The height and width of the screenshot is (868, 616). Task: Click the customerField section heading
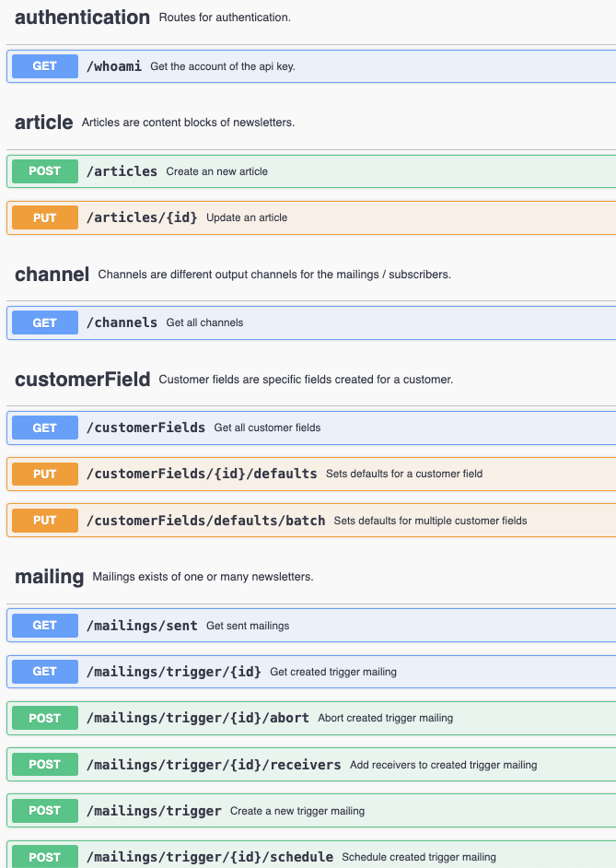coord(83,379)
